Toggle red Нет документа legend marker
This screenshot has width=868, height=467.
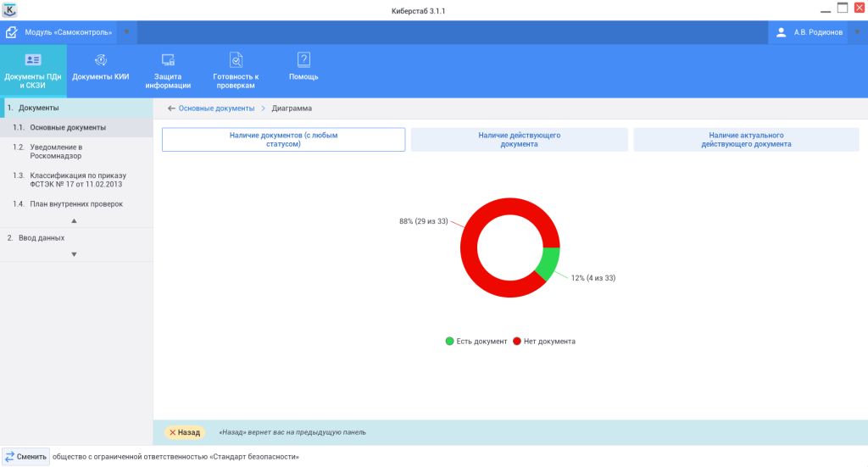click(x=517, y=342)
